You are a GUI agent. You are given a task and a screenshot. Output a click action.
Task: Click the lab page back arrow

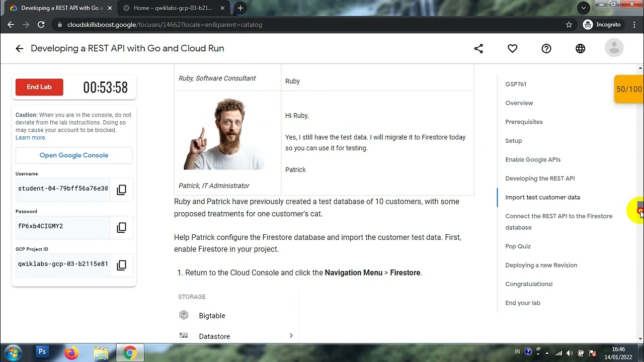click(20, 49)
